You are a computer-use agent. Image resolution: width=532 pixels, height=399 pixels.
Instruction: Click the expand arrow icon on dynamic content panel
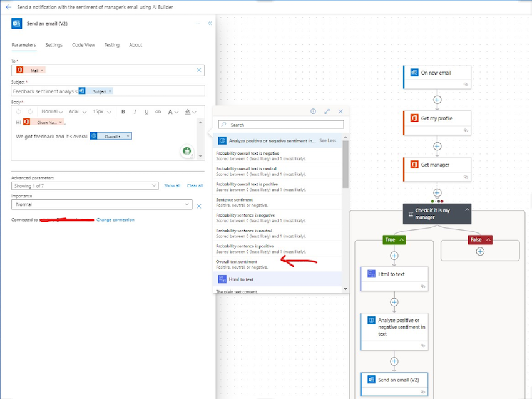(x=327, y=111)
